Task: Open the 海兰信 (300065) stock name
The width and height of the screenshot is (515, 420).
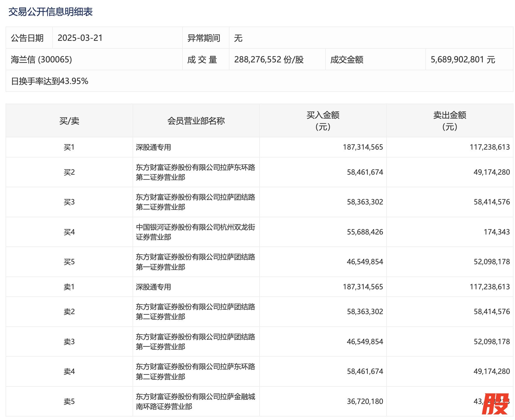Action: [41, 60]
